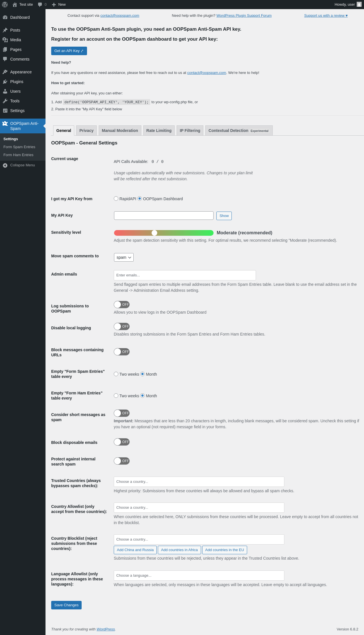Open Country Blocklist chooser
Screen dimensions: 364x635
tap(199, 539)
